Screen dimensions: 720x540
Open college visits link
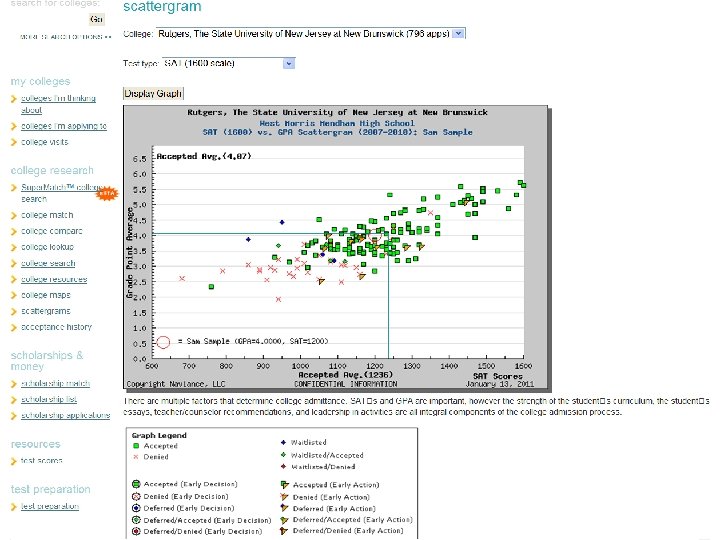pyautogui.click(x=45, y=142)
